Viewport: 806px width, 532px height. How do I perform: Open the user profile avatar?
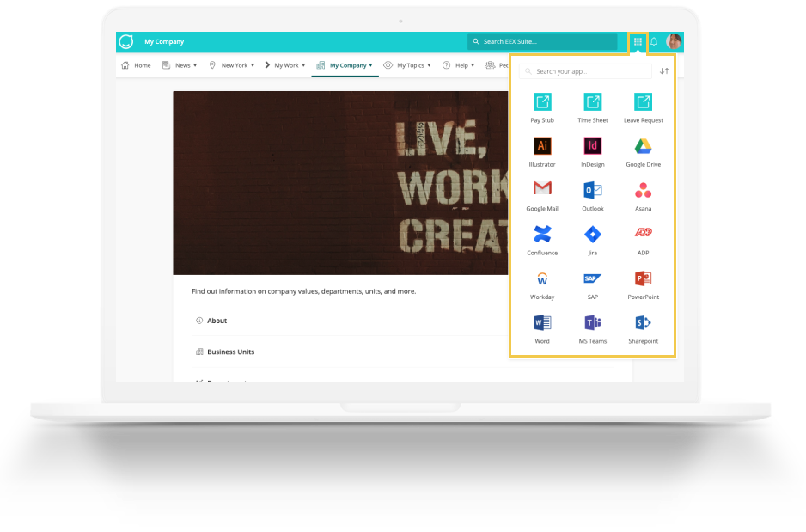pyautogui.click(x=674, y=41)
